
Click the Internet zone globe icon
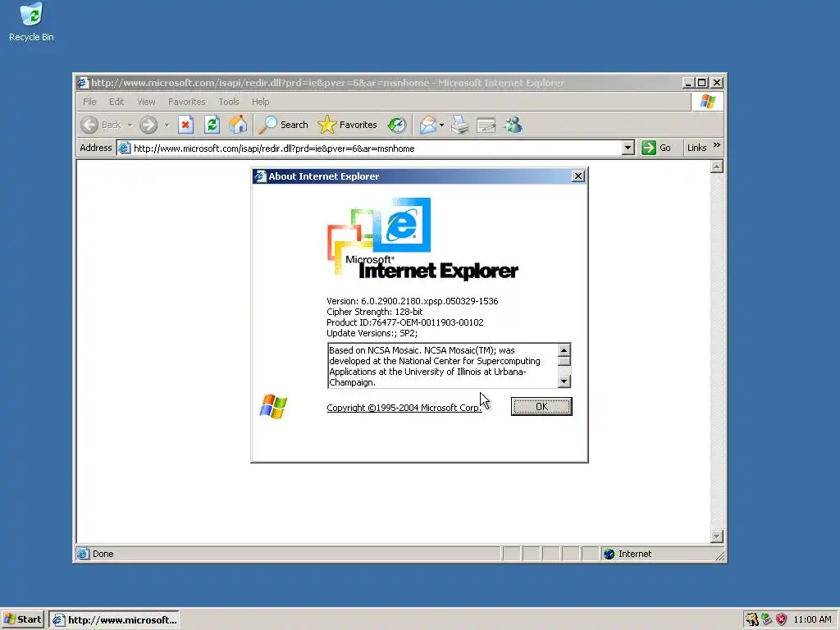pos(609,554)
